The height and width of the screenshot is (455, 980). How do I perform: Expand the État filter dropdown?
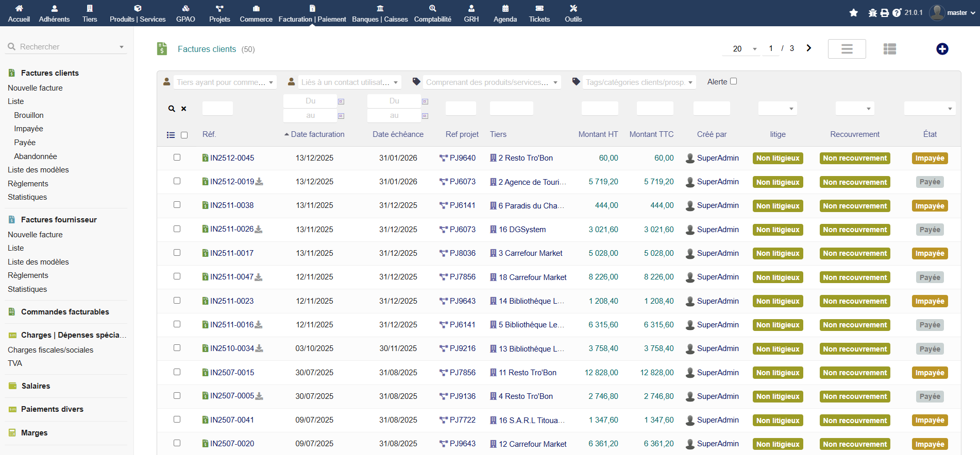tap(930, 109)
